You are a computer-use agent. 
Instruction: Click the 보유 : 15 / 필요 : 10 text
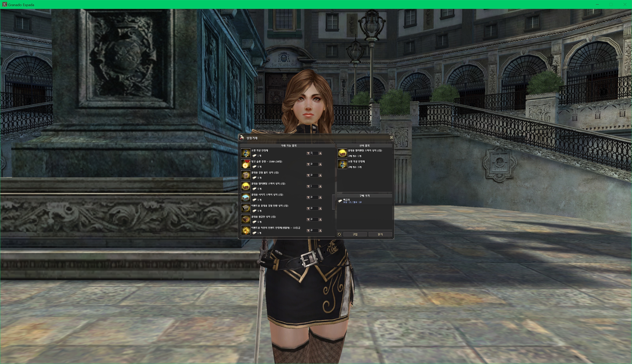coord(352,202)
